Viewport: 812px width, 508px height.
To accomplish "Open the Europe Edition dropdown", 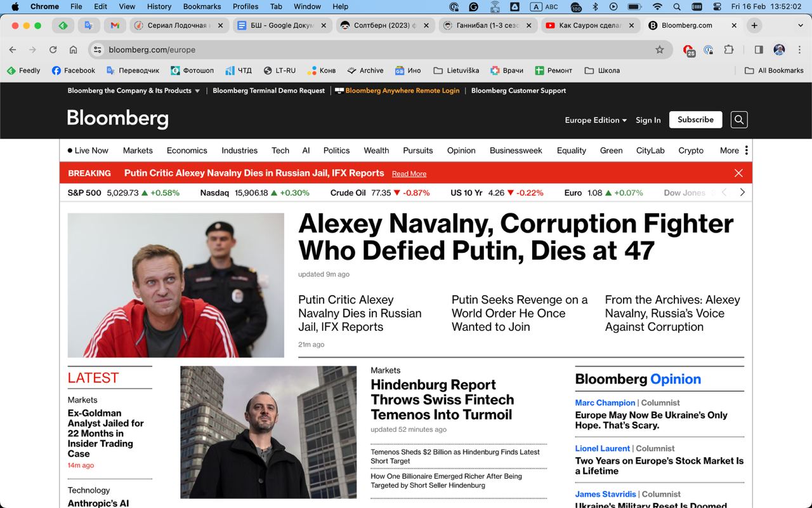I will (595, 120).
